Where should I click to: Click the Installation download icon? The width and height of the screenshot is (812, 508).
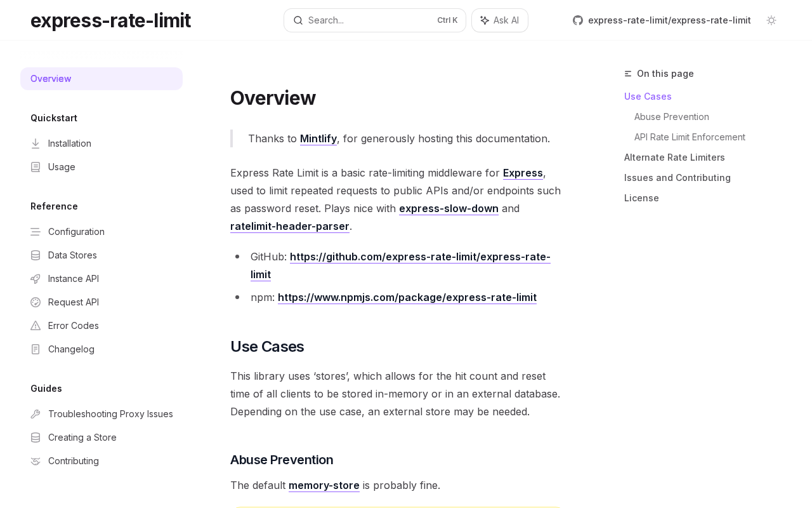(x=36, y=144)
